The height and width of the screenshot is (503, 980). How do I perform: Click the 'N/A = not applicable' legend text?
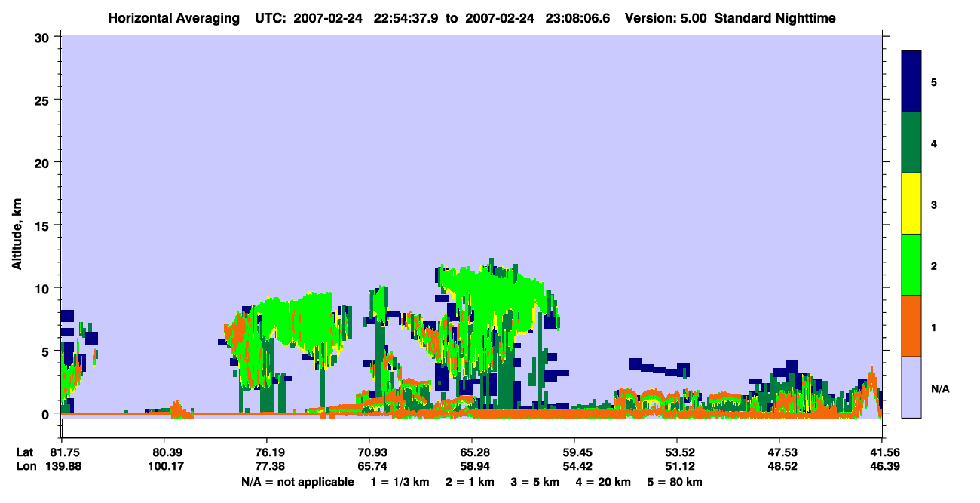click(x=297, y=481)
